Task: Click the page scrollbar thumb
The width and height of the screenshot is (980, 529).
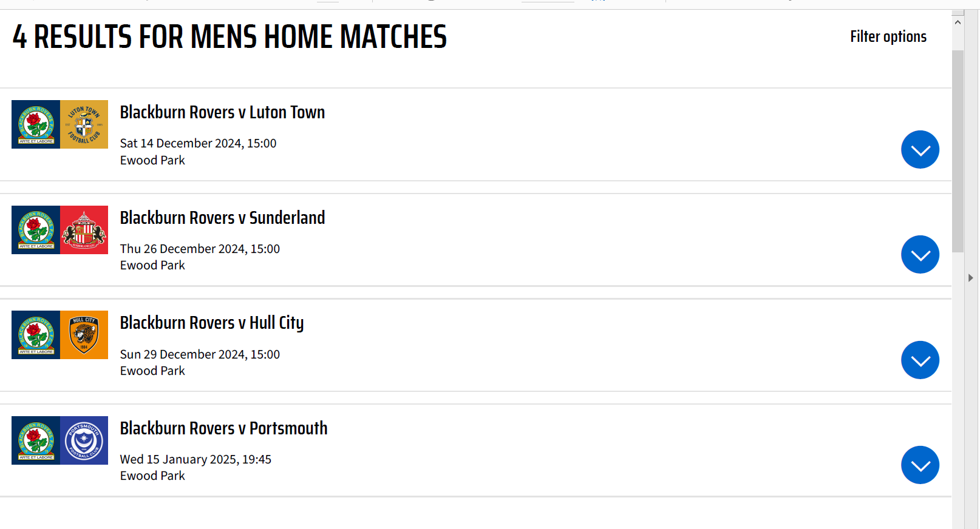Action: (x=958, y=152)
